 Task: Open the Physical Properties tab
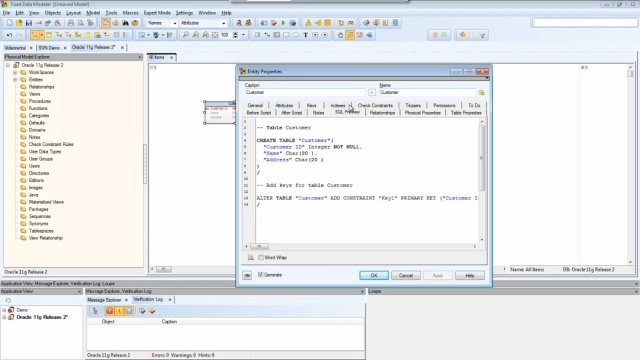point(422,113)
